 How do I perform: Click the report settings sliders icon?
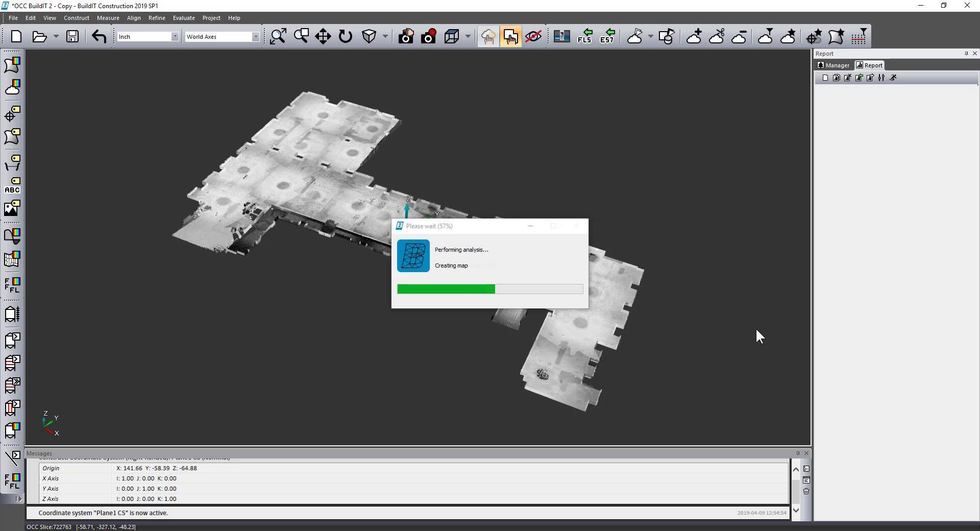pyautogui.click(x=881, y=78)
